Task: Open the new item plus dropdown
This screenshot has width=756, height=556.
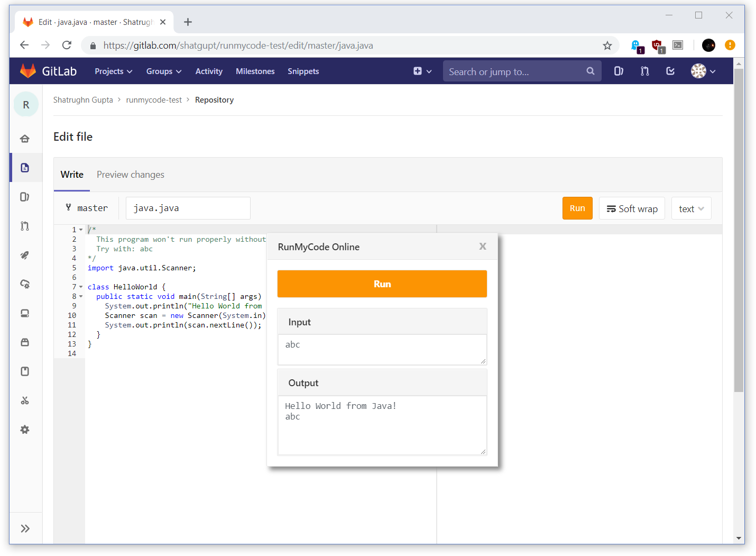Action: tap(422, 71)
